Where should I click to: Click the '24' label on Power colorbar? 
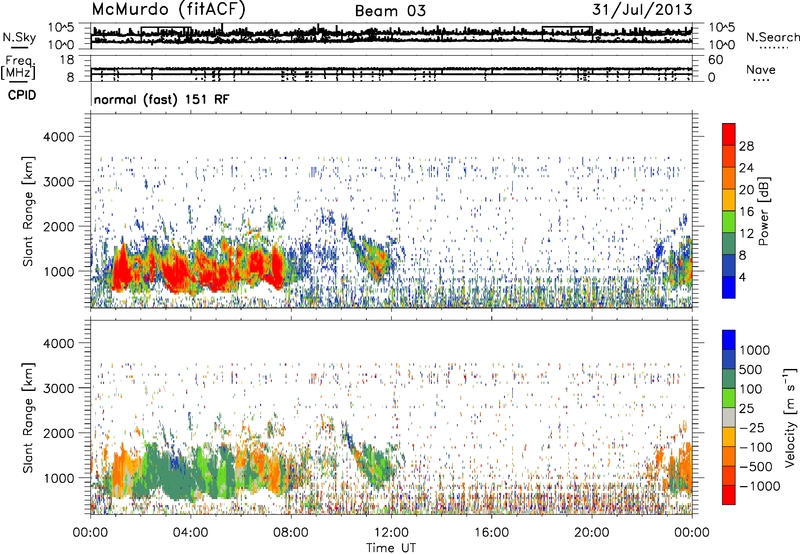click(746, 168)
